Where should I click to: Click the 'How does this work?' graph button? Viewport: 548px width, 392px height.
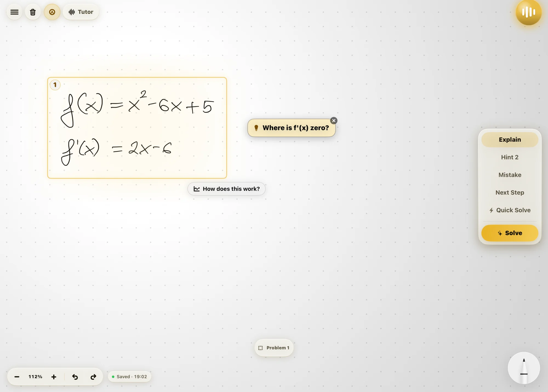pos(226,189)
